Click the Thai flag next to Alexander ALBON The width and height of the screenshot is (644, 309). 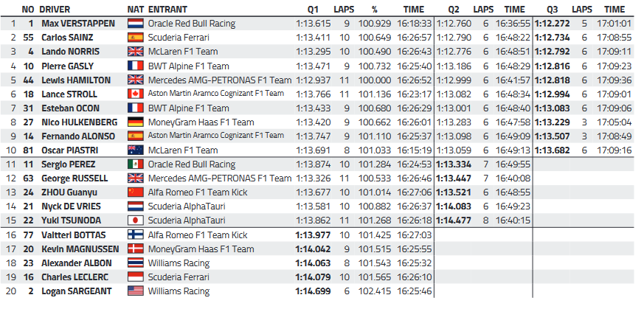[x=136, y=263]
